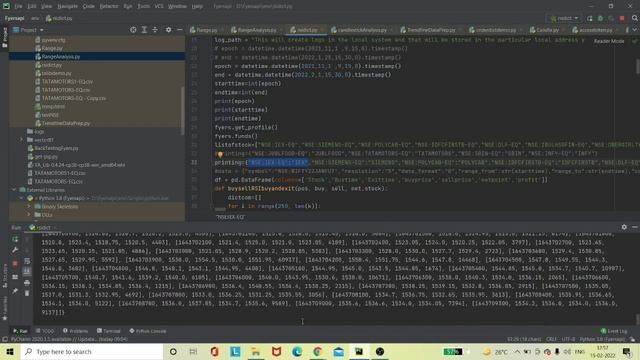Expand the DLLs node
This screenshot has height=360, width=640.
(x=29, y=215)
